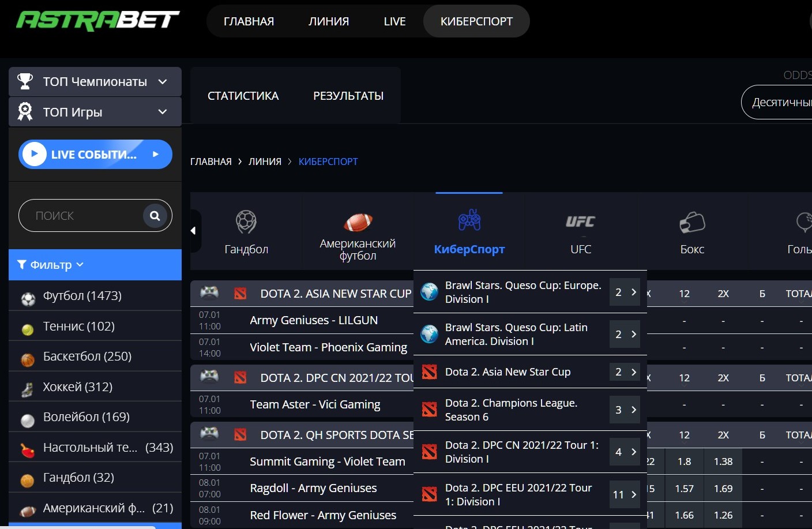Open Dota 2. Asia New Star Cup entry
Screen dimensions: 812x529
[530, 372]
